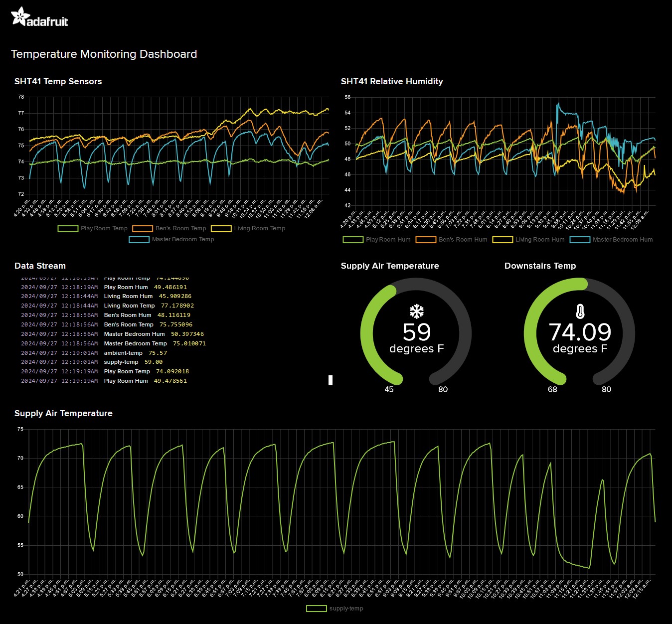Image resolution: width=672 pixels, height=624 pixels.
Task: Toggle Master Bedroom Hum legend swatch
Action: 580,240
